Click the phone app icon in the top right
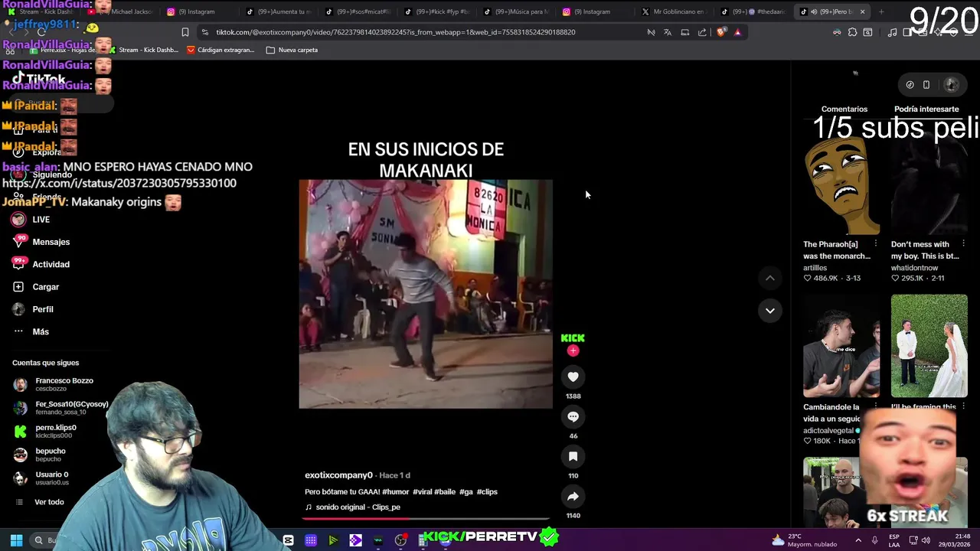Image resolution: width=980 pixels, height=551 pixels. [926, 85]
